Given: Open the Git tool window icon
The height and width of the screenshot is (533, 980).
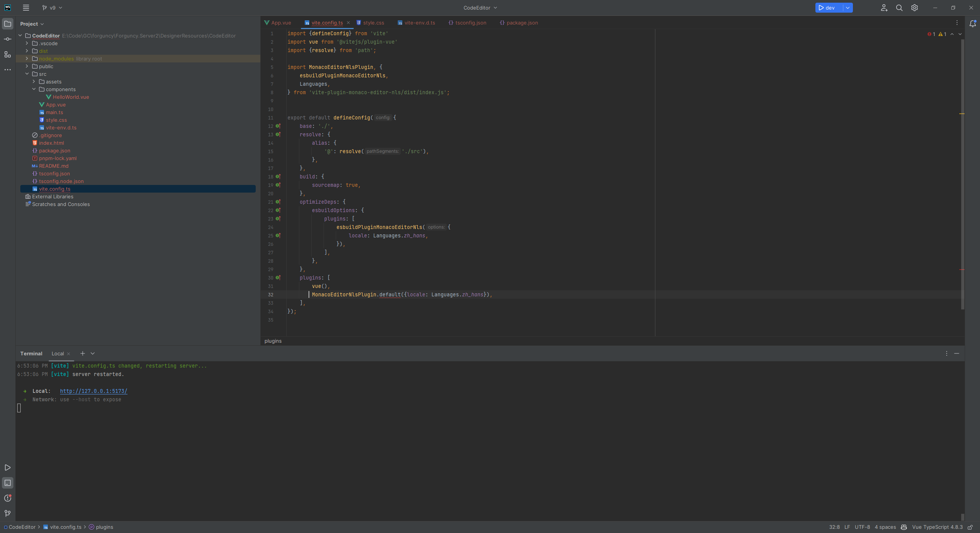Looking at the screenshot, I should pyautogui.click(x=8, y=513).
